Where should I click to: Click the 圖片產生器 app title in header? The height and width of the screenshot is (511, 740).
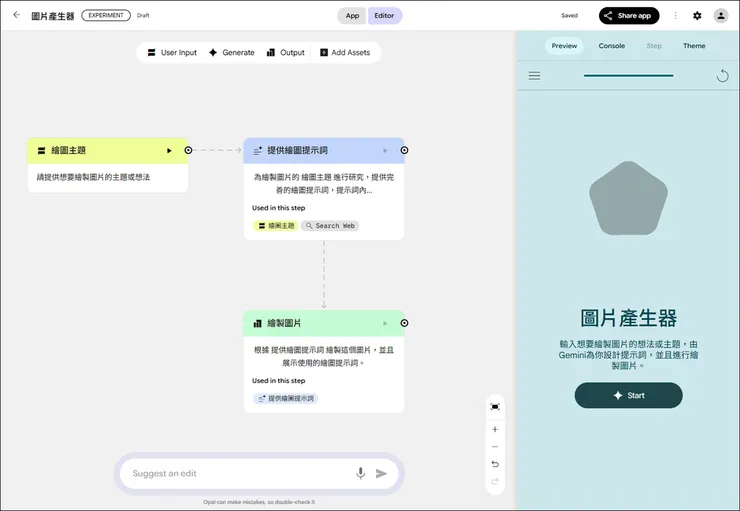(x=53, y=16)
